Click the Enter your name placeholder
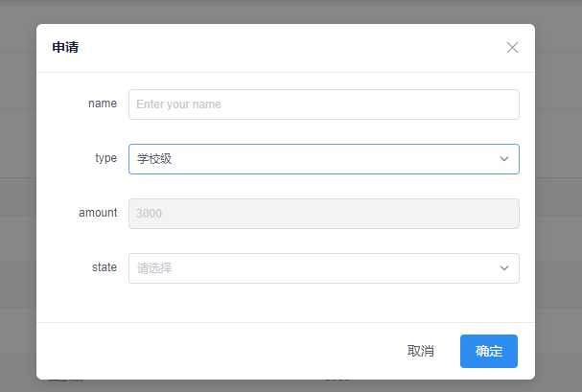This screenshot has width=582, height=392. [178, 104]
